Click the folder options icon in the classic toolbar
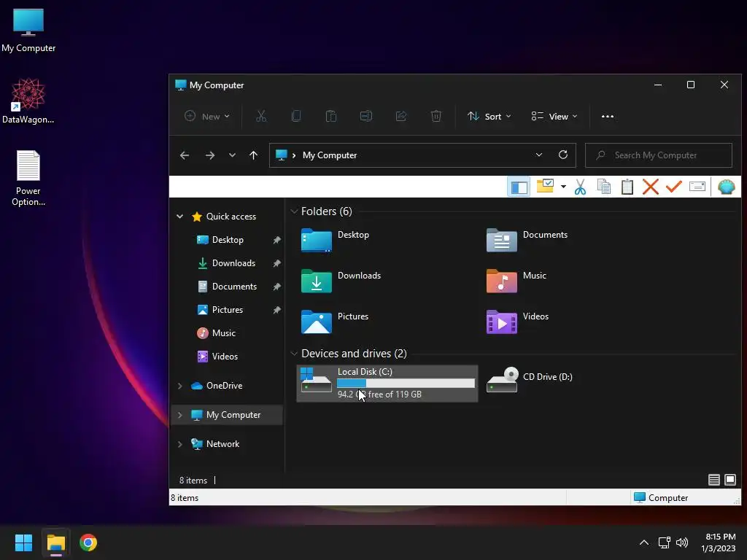The image size is (747, 560). click(545, 186)
